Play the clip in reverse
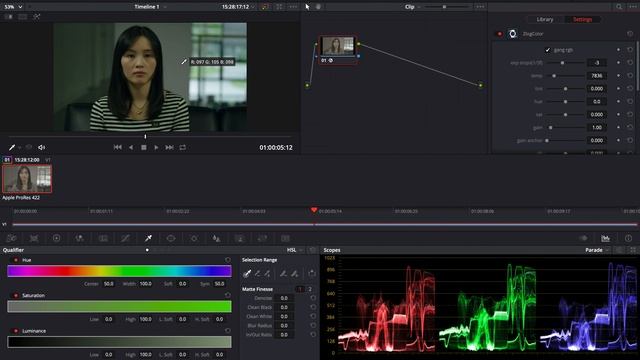The image size is (640, 360). coord(131,147)
